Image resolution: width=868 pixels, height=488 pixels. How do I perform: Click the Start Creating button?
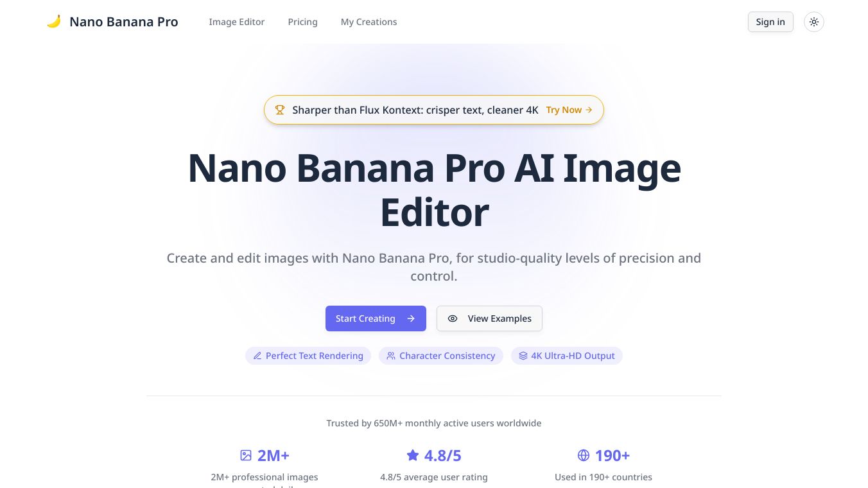pyautogui.click(x=376, y=318)
